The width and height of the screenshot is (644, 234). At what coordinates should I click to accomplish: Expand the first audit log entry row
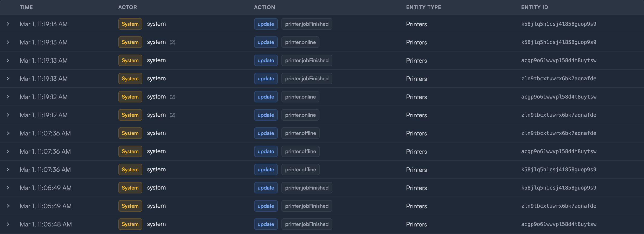click(x=8, y=24)
